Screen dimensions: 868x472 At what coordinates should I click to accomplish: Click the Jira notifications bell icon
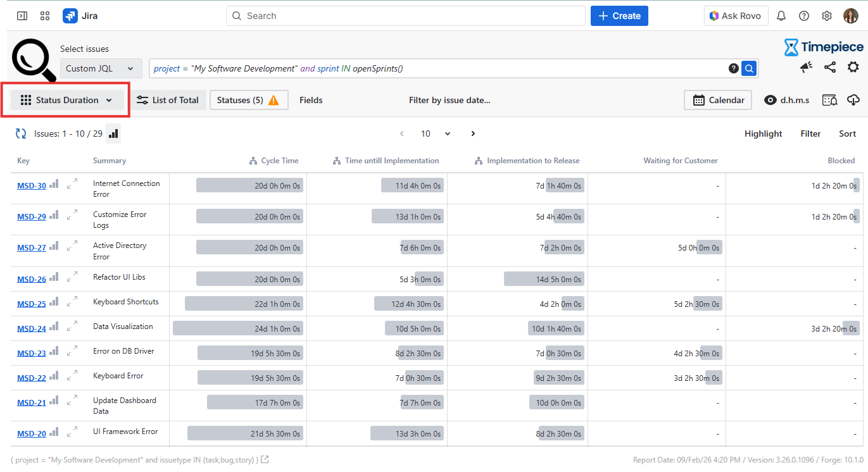click(781, 16)
